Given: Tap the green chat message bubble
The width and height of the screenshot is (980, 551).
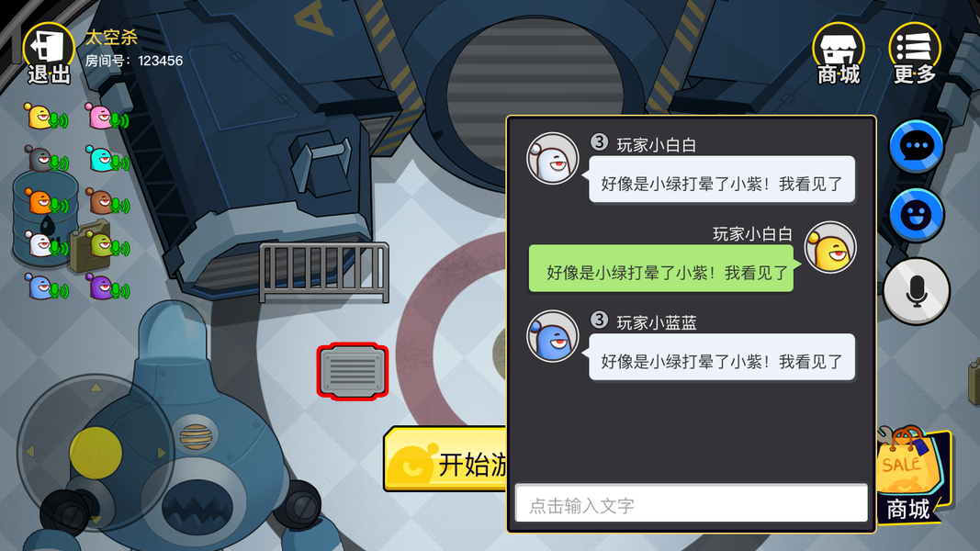Looking at the screenshot, I should (x=661, y=269).
